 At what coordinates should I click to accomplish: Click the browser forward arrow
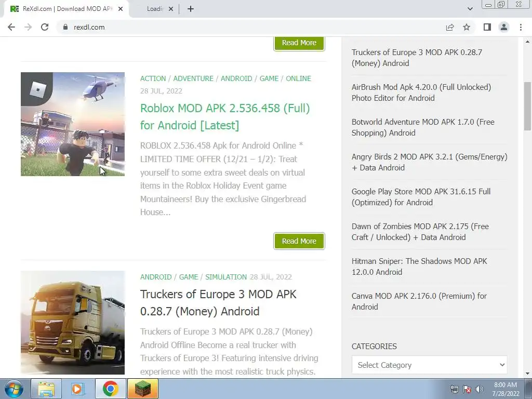tap(28, 27)
